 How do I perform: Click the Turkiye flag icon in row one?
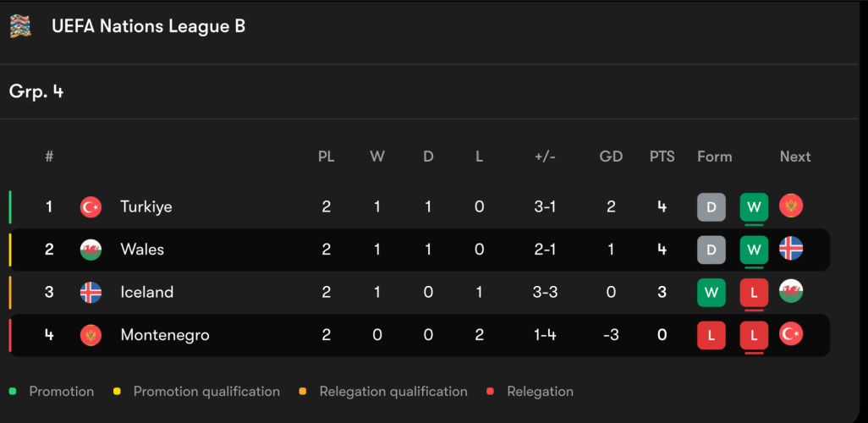pyautogui.click(x=91, y=206)
